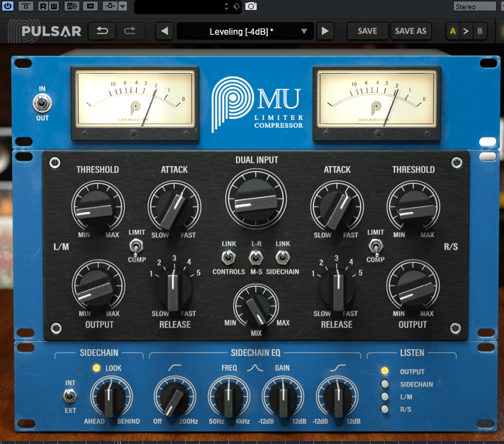Click the DUAL INPUT knob
The image size is (504, 444).
pos(256,199)
